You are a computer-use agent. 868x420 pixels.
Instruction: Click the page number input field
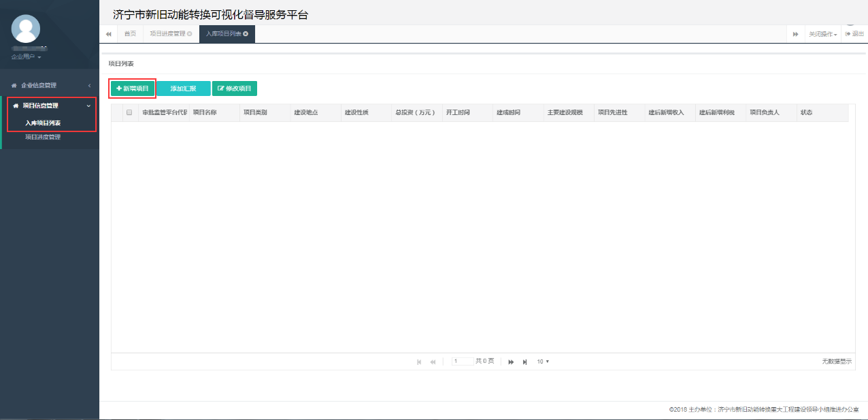[x=461, y=361]
